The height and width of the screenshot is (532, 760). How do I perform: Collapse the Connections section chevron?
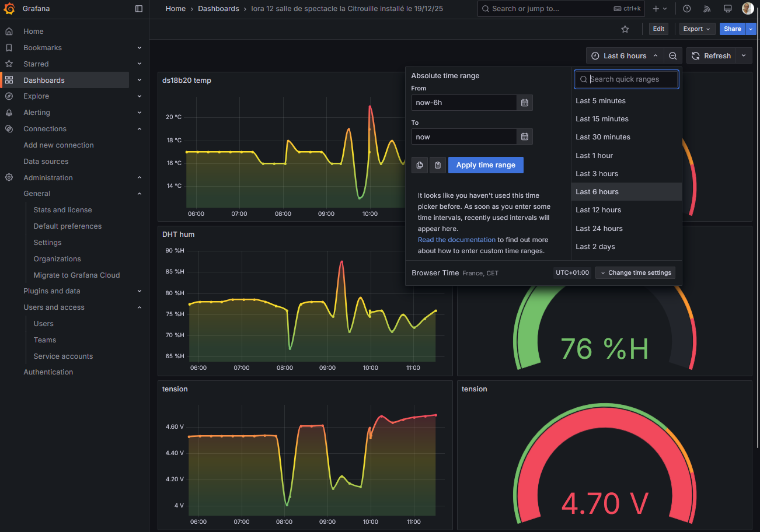tap(140, 129)
